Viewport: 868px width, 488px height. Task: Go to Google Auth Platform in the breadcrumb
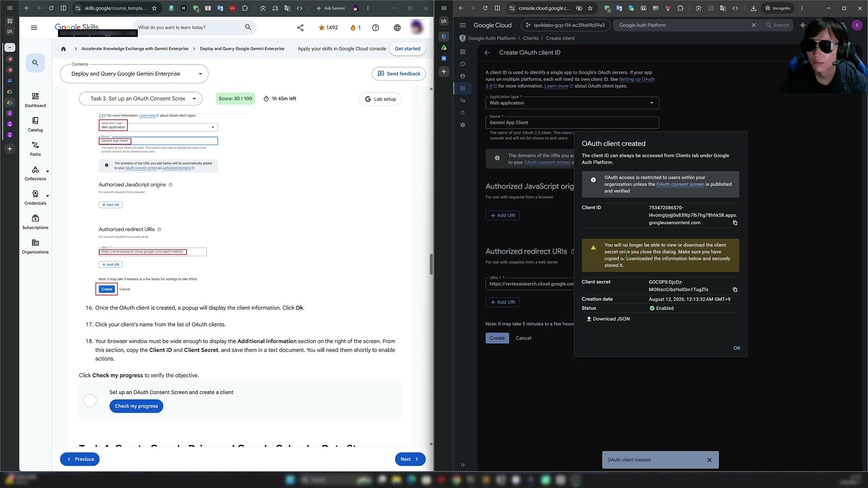(x=491, y=38)
